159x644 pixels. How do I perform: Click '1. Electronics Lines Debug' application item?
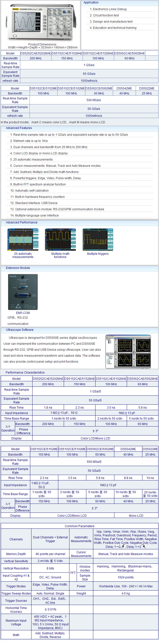pyautogui.click(x=108, y=9)
